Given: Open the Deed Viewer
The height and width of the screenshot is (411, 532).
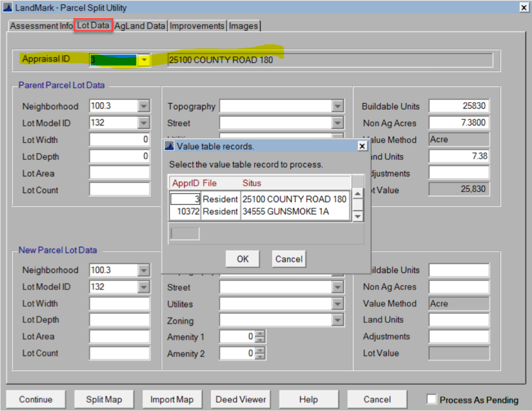Looking at the screenshot, I should (x=240, y=399).
